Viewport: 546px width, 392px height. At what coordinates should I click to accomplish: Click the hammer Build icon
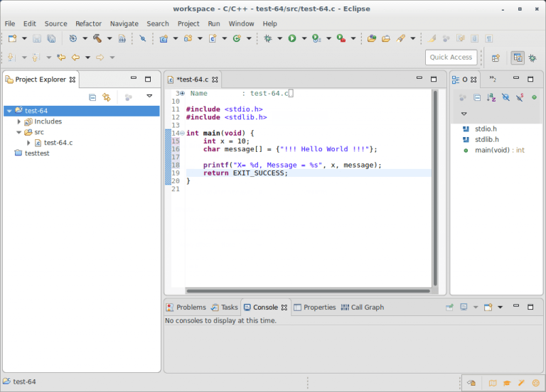[97, 38]
